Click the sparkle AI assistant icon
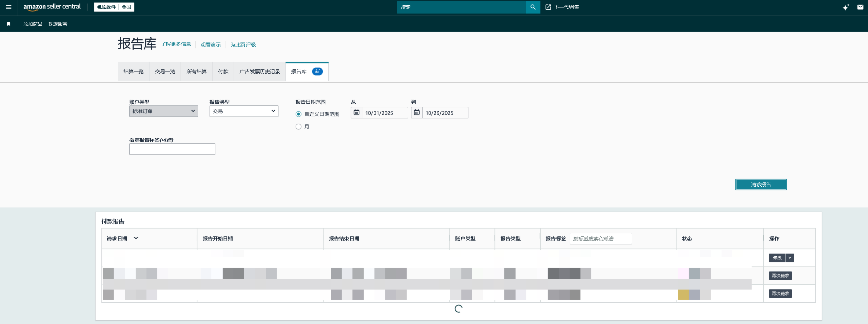This screenshot has height=324, width=868. 845,7
